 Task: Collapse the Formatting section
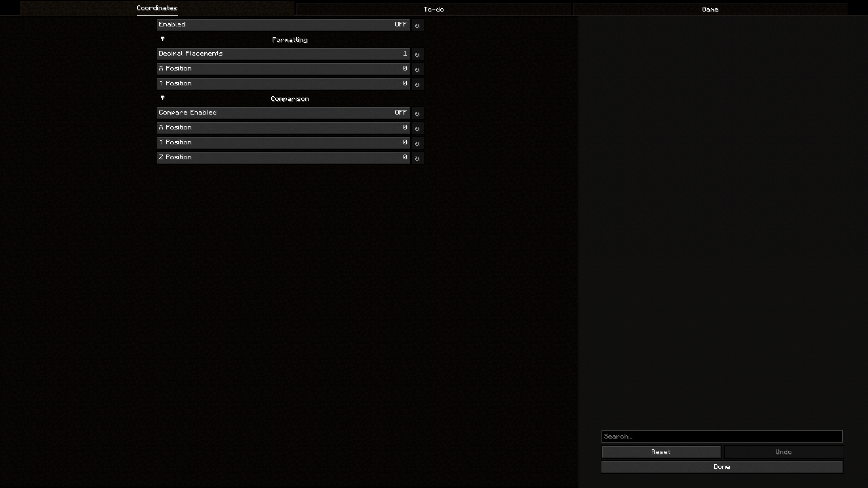tap(162, 39)
